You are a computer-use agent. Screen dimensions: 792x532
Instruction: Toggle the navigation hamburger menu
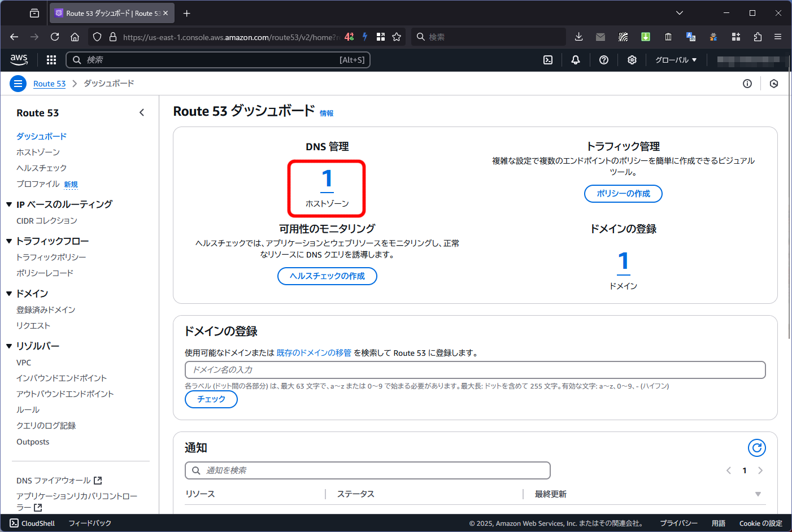coord(18,84)
